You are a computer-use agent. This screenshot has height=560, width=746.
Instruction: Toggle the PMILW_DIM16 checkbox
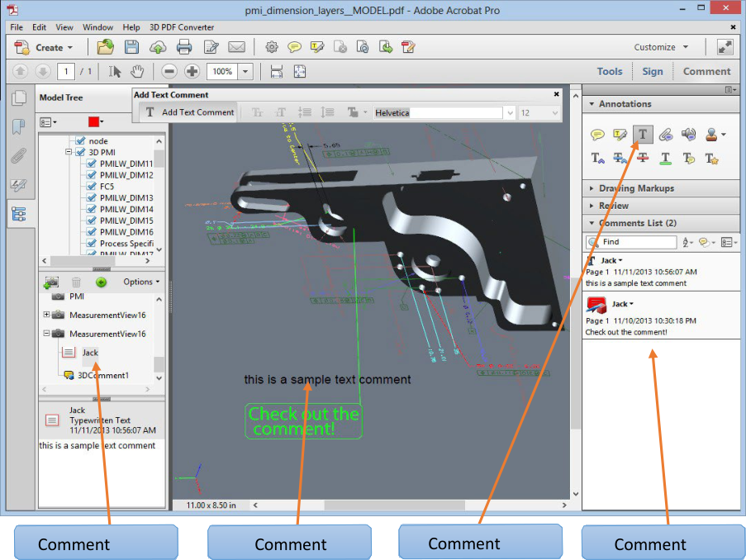[x=92, y=232]
